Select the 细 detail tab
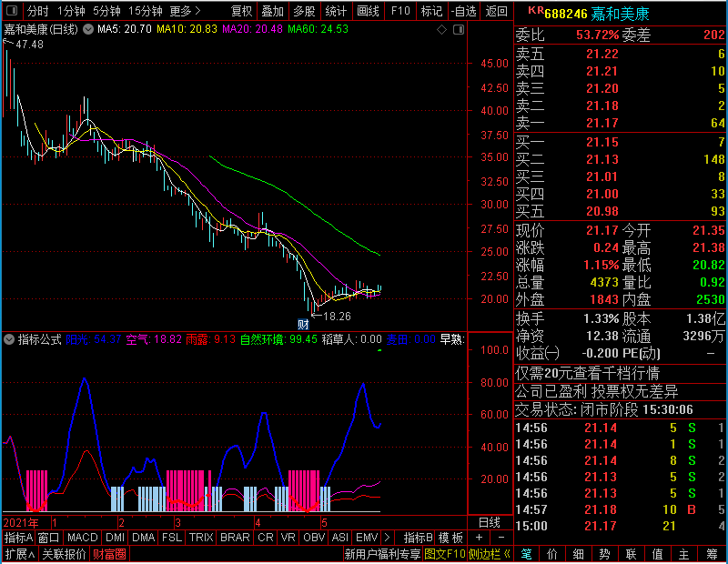This screenshot has width=728, height=564. point(579,554)
